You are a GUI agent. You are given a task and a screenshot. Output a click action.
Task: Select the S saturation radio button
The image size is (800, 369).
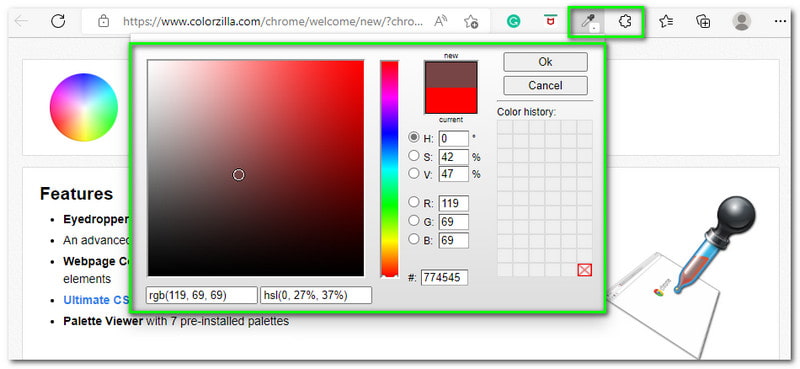(414, 156)
